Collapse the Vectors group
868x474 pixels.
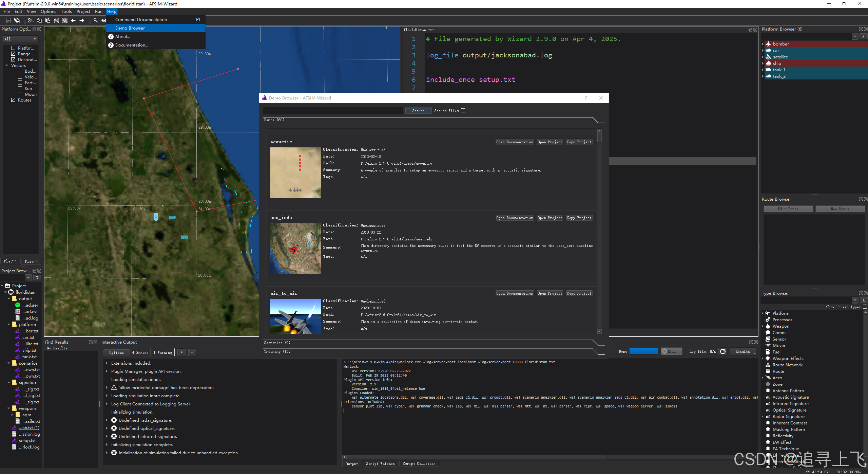[7, 65]
